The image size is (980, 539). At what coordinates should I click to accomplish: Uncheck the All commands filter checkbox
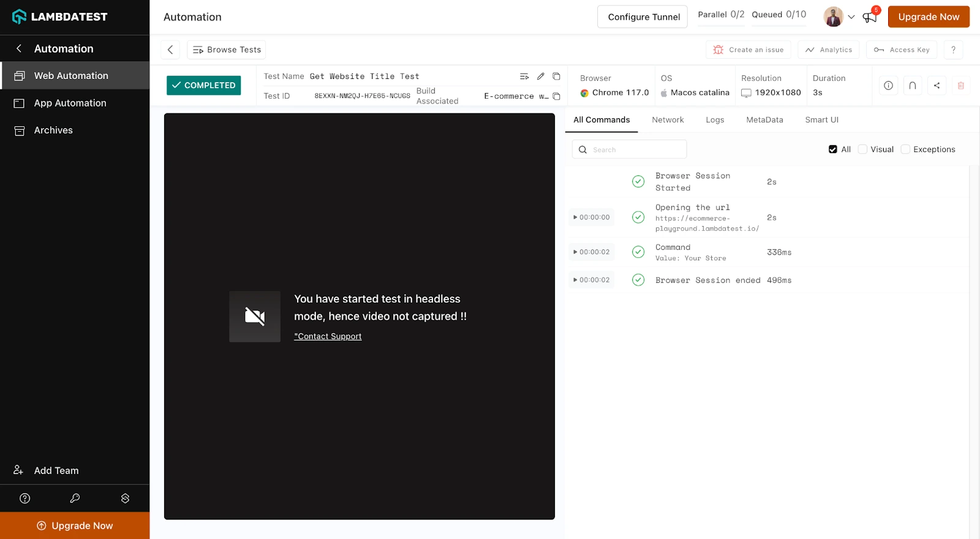pyautogui.click(x=832, y=149)
